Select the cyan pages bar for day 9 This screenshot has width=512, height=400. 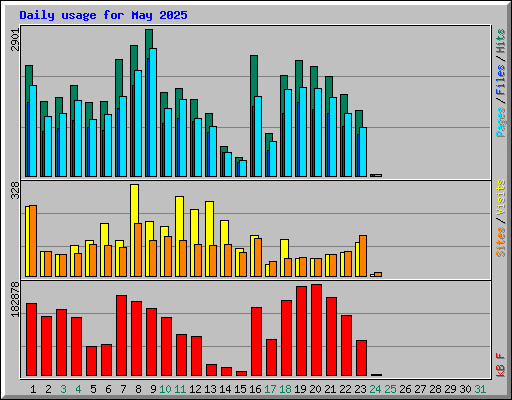pyautogui.click(x=153, y=113)
